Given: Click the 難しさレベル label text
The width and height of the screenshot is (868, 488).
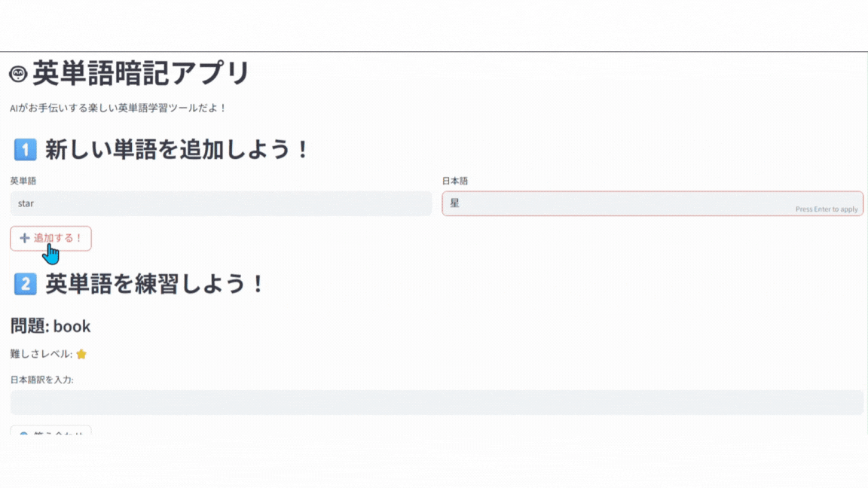Looking at the screenshot, I should click(x=41, y=354).
